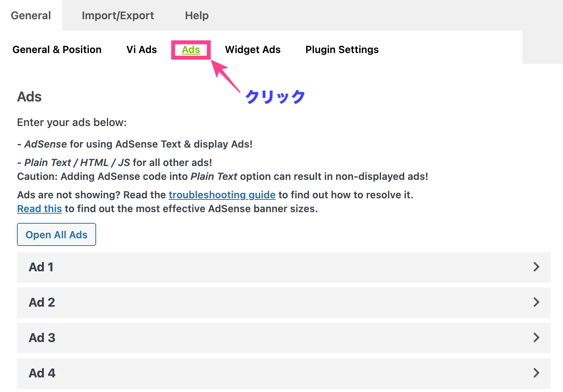Screen dimensions: 563x392
Task: Click the 'Caution: Adding AdSense code' sentence
Action: click(223, 176)
